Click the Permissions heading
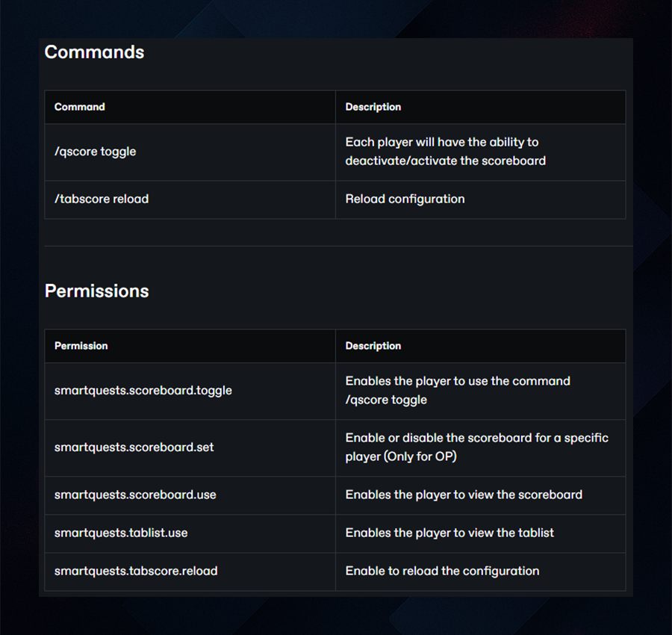 (x=97, y=291)
